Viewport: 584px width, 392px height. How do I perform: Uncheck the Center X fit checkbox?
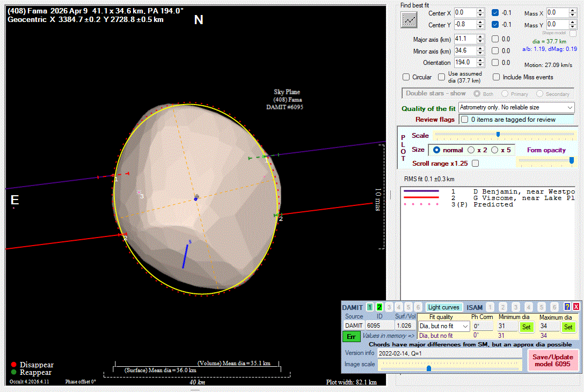click(x=495, y=12)
